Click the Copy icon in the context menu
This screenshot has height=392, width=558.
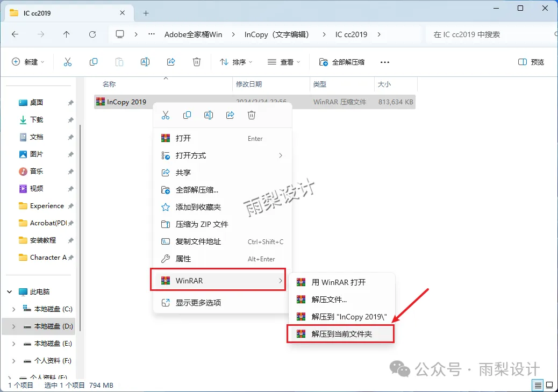[187, 115]
